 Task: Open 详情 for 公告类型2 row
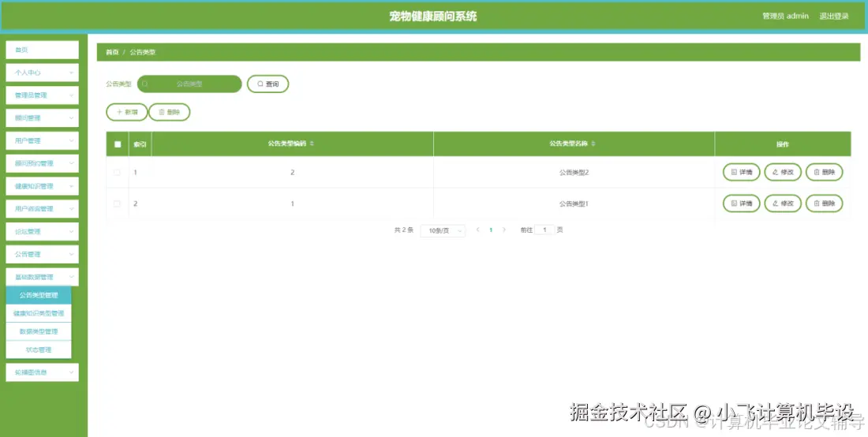click(742, 172)
